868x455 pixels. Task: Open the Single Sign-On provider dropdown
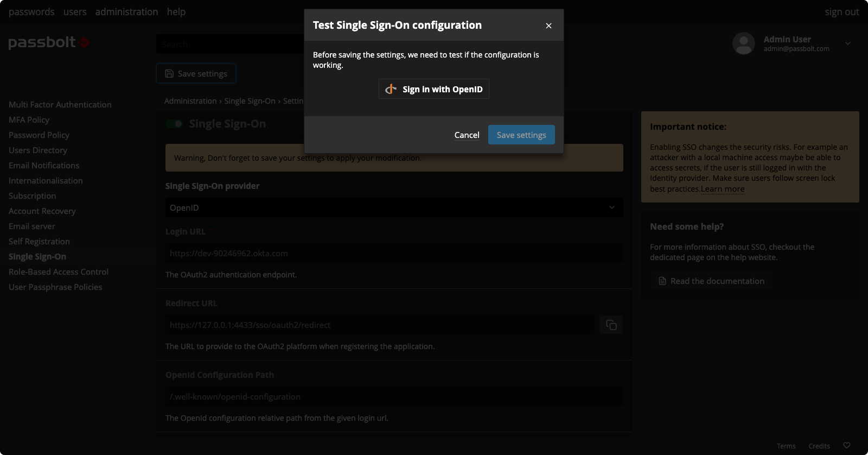coord(394,207)
